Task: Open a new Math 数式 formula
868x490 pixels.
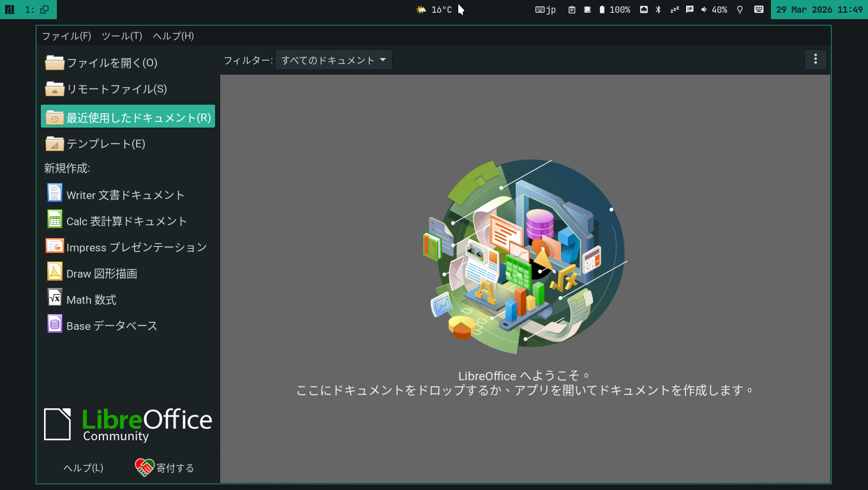Action: coord(128,299)
